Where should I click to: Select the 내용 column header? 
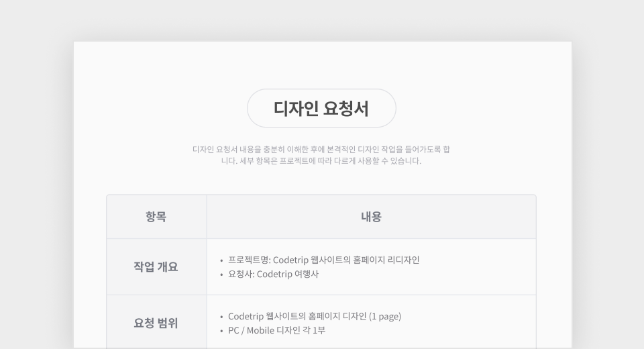point(371,217)
